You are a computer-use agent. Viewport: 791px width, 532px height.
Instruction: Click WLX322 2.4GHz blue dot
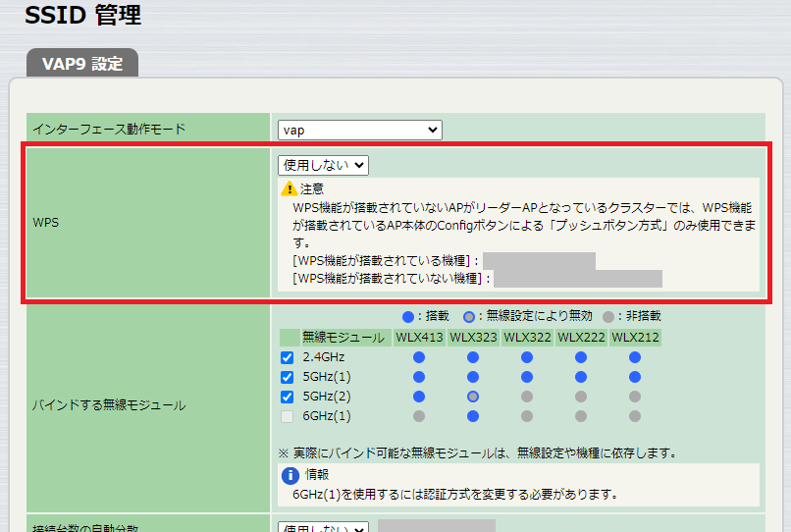(527, 357)
